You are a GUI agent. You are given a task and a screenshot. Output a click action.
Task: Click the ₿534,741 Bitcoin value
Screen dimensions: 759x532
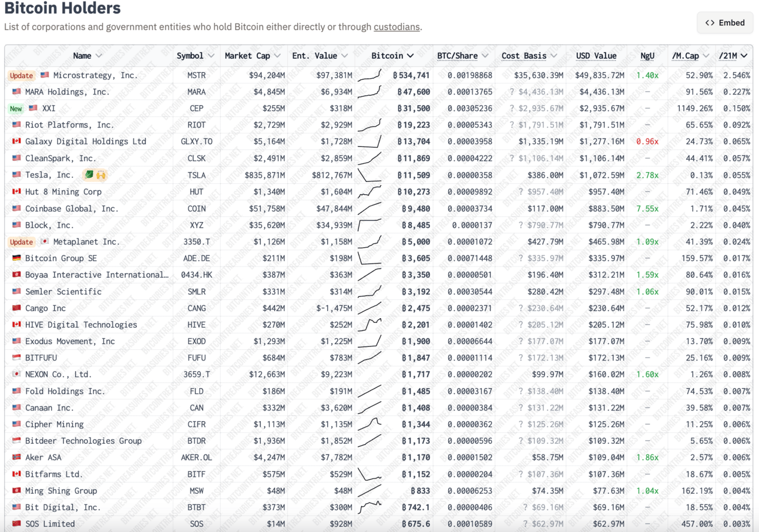411,75
